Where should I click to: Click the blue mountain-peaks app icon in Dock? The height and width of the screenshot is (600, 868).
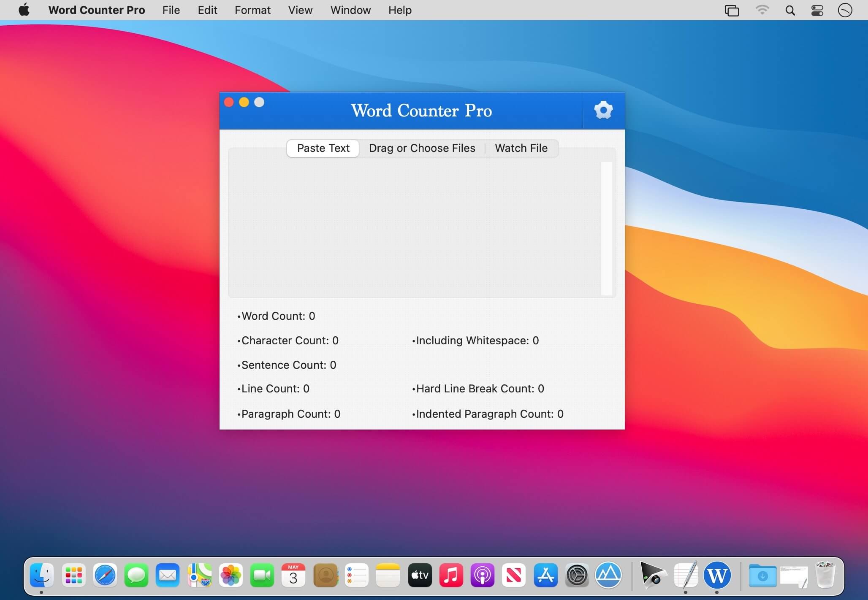click(x=608, y=575)
